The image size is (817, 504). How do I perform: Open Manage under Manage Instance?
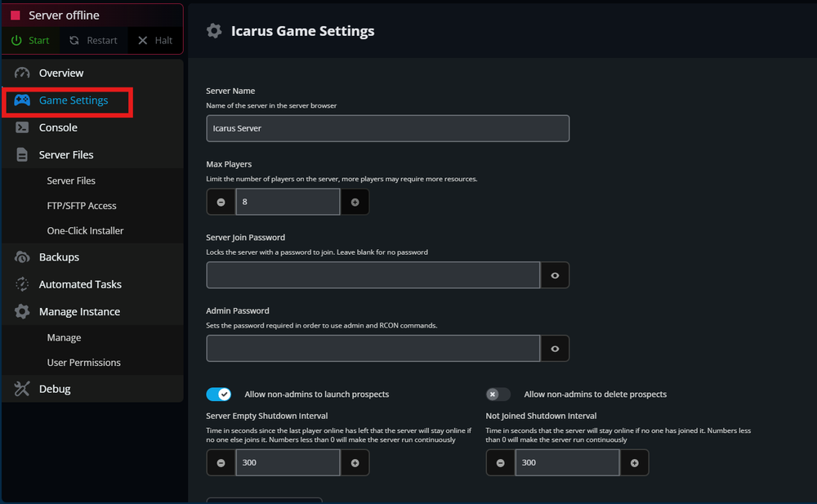[64, 337]
